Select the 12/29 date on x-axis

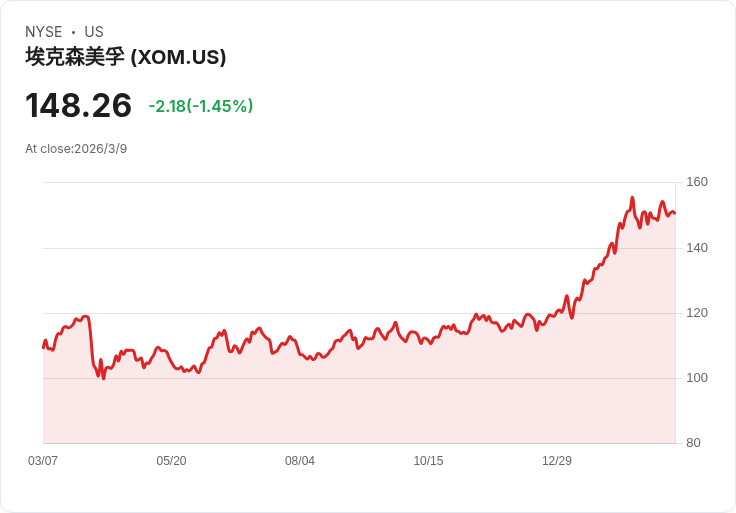point(557,460)
